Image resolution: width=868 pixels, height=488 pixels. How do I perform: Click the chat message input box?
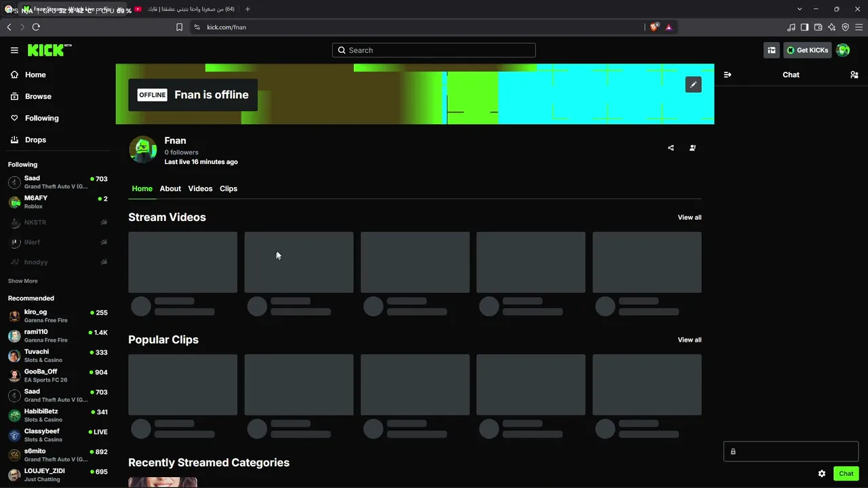[x=791, y=451]
